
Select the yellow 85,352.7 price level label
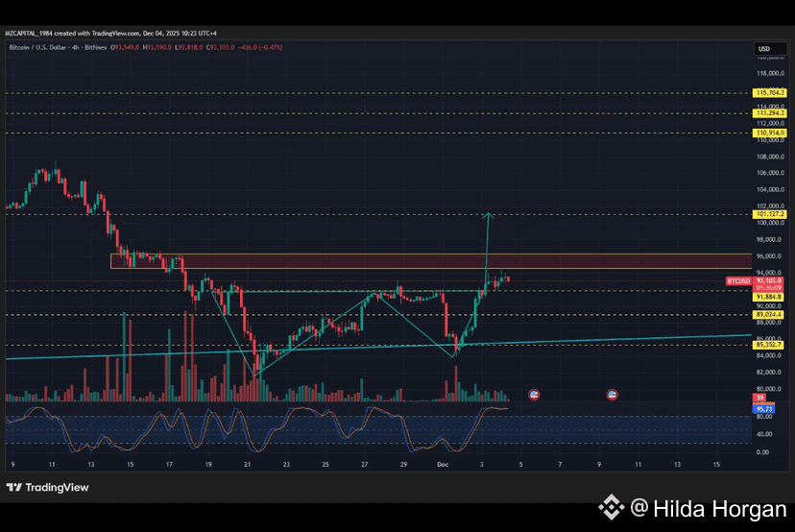point(769,345)
